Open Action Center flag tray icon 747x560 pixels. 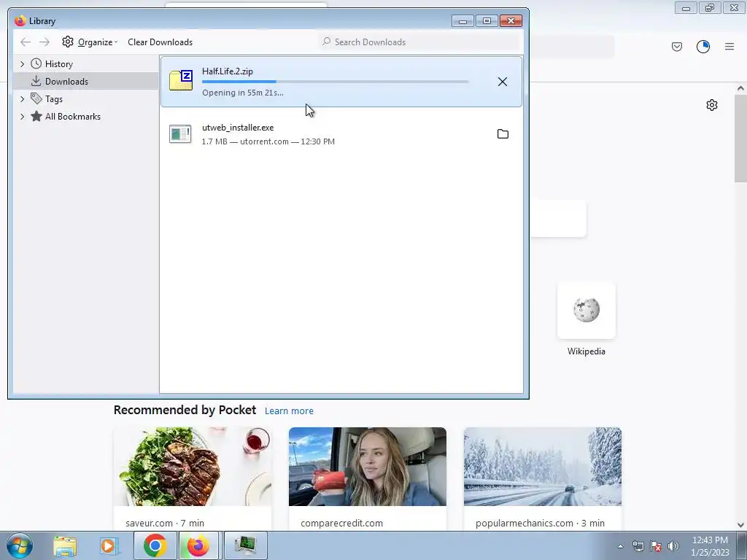point(656,546)
